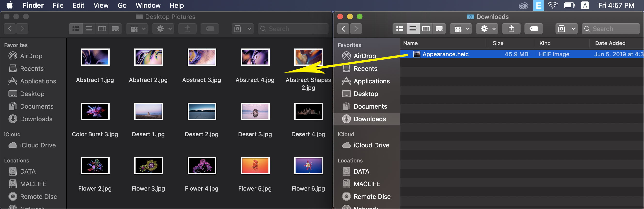
Task: Click Evernote icon in menu bar
Action: tap(538, 5)
